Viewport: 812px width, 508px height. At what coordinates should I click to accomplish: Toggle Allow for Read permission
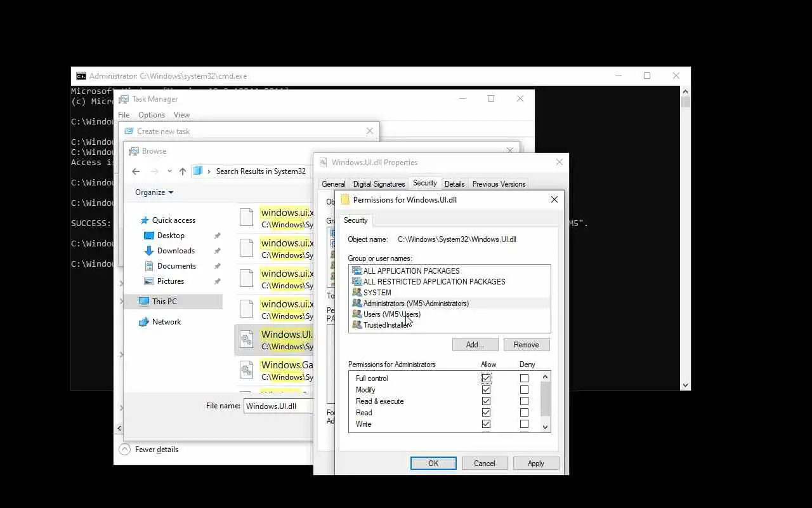coord(486,413)
